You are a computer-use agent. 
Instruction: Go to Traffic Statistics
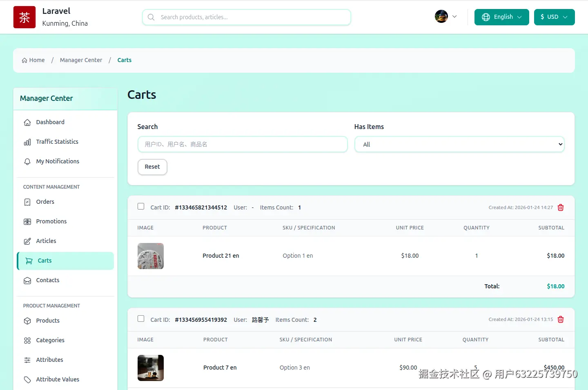point(65,142)
